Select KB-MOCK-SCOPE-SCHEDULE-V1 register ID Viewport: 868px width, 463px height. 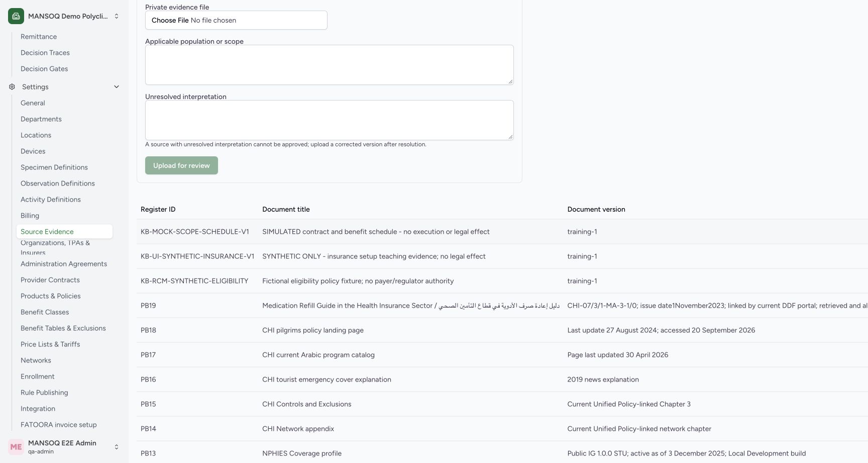click(x=195, y=232)
